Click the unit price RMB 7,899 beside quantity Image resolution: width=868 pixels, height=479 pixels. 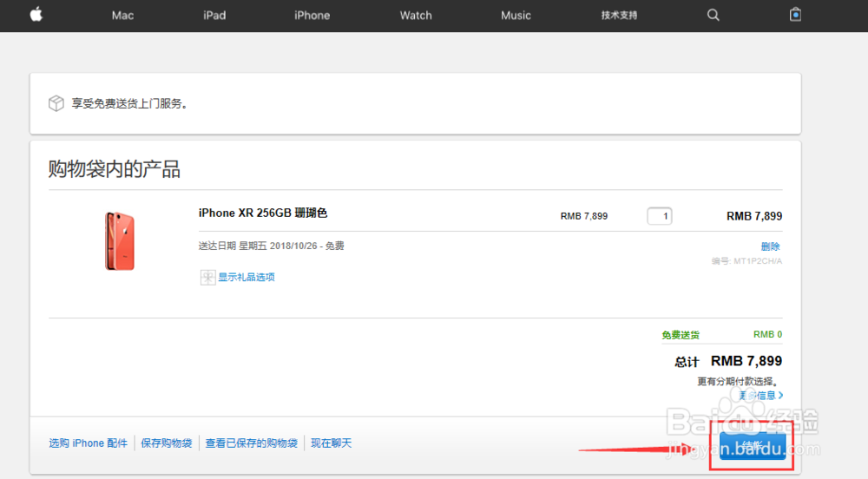point(584,216)
